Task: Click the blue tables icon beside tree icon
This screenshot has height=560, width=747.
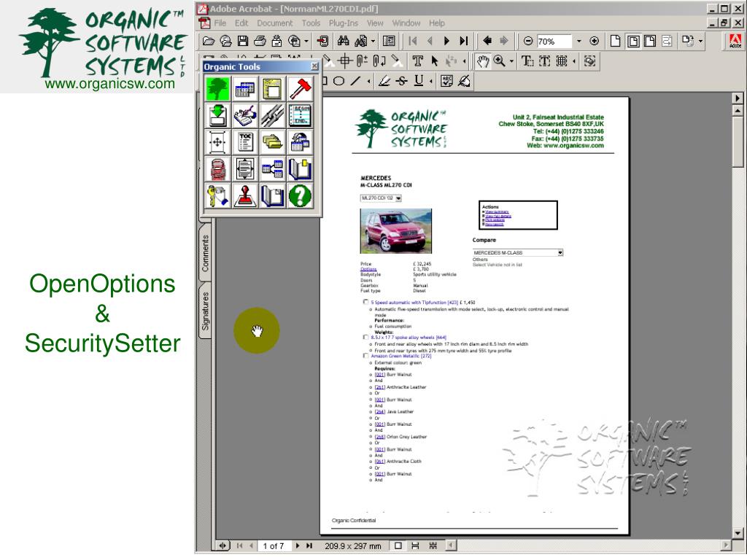Action: [x=245, y=88]
